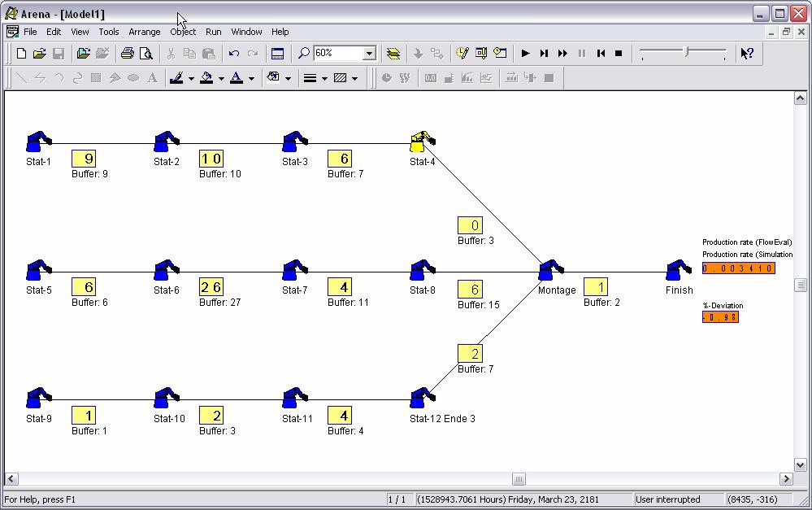Screen dimensions: 812x510
Task: Click the horizontal scrollbar right arrow
Action: pyautogui.click(x=785, y=479)
